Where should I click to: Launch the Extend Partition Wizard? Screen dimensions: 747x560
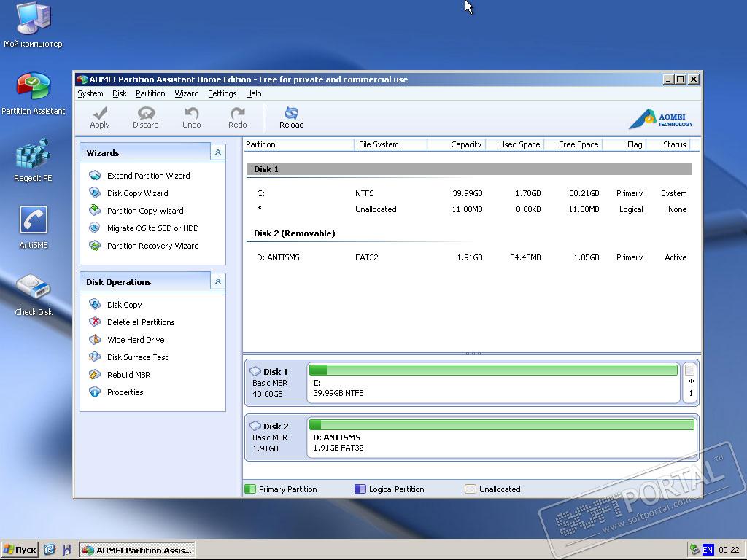148,176
